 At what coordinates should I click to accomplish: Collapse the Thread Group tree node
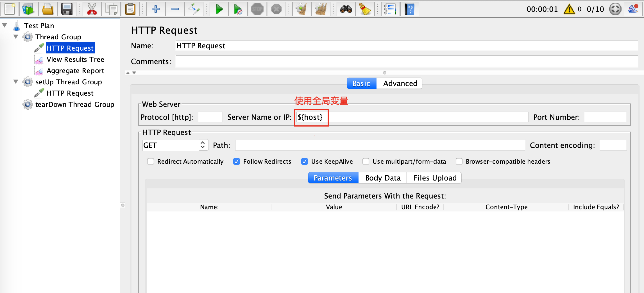[16, 37]
